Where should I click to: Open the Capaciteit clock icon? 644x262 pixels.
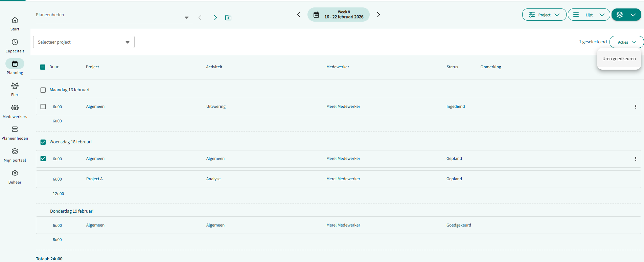click(15, 42)
